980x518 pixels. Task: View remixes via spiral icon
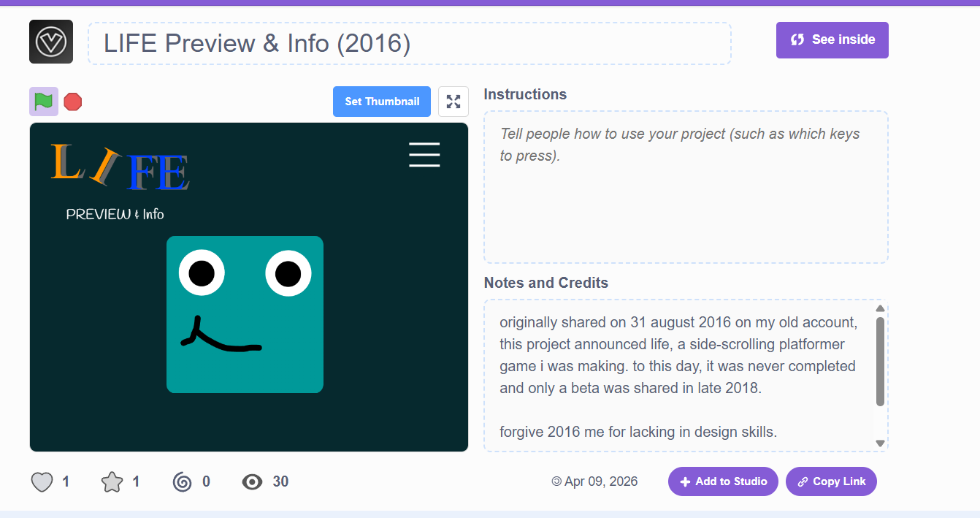click(183, 482)
